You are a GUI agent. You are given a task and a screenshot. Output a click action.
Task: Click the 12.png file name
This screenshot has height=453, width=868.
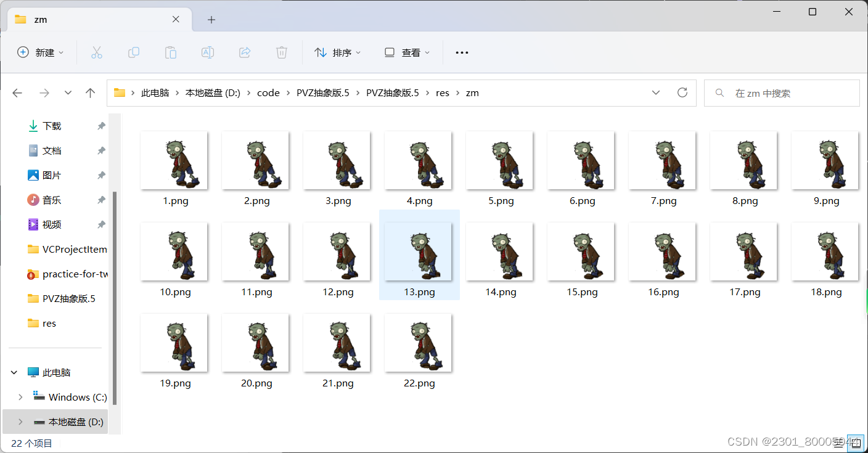(338, 292)
